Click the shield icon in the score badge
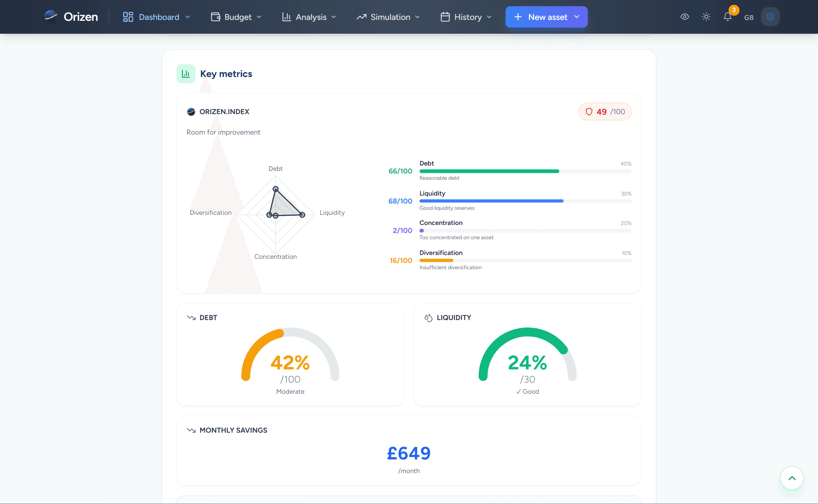 click(589, 112)
